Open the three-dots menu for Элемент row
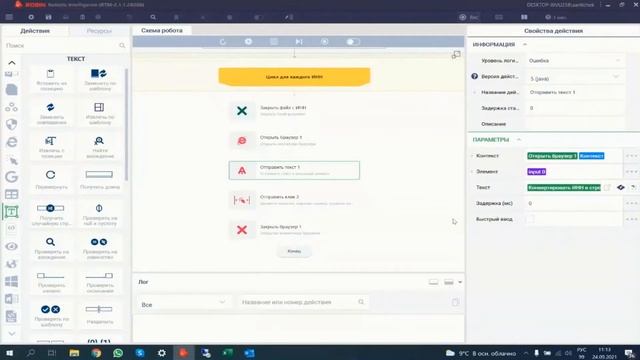 point(631,172)
